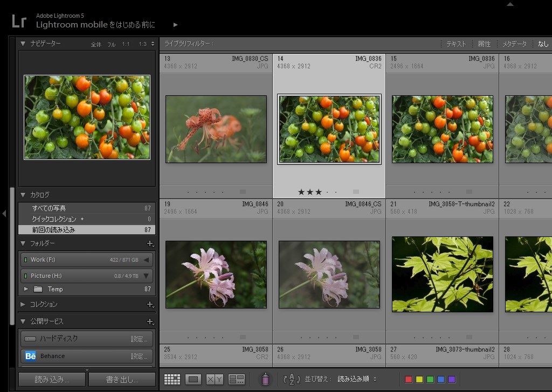Viewport: 552px width, 392px height.
Task: Expand the Work (F:) volume
Action: click(x=146, y=260)
